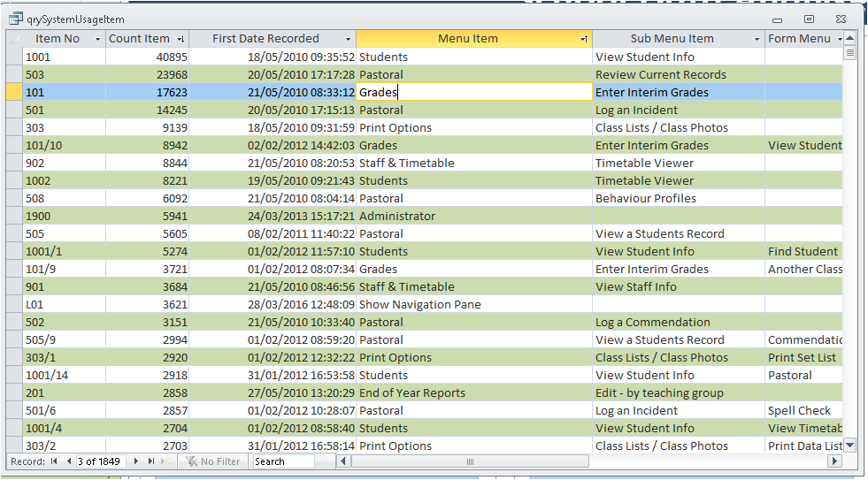Viewport: 868px width, 480px height.
Task: Go to last record navigation button
Action: pyautogui.click(x=150, y=461)
